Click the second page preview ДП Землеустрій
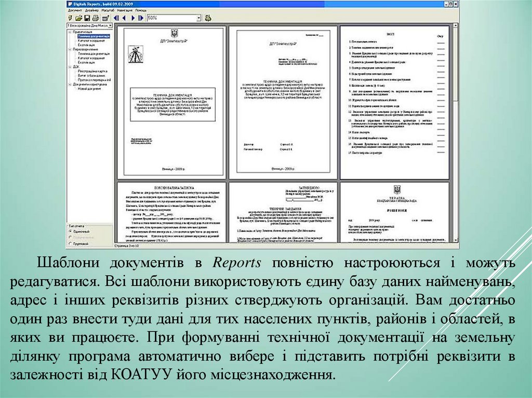The width and height of the screenshot is (532, 398). 283,102
